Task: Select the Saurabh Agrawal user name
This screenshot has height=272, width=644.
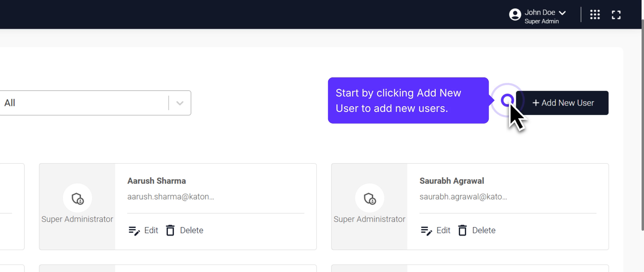Action: (451, 181)
